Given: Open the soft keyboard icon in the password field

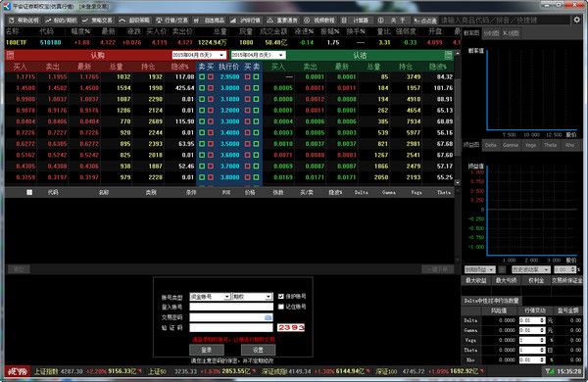Looking at the screenshot, I should (268, 317).
